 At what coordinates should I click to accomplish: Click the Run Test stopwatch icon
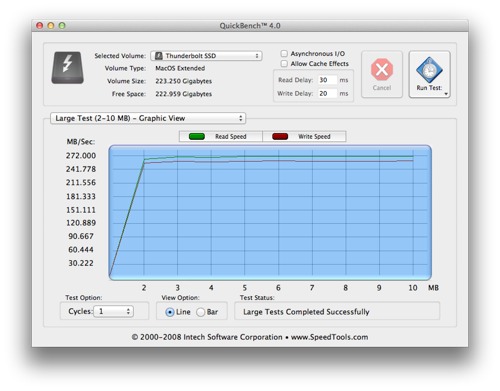[x=429, y=70]
